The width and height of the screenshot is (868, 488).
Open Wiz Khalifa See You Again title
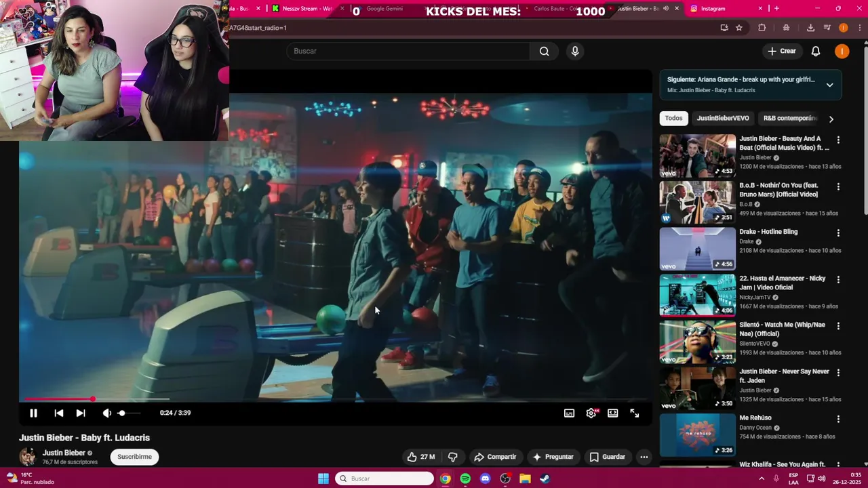(782, 464)
